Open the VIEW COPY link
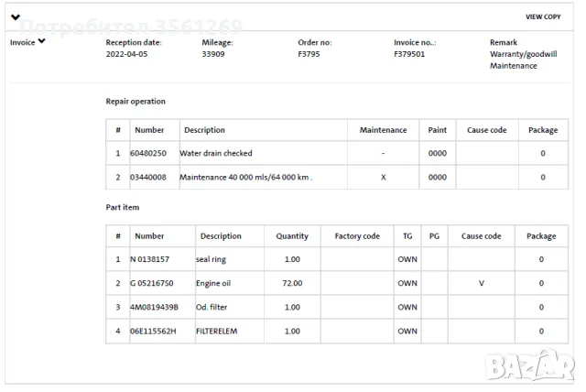586x392 pixels. pos(542,17)
